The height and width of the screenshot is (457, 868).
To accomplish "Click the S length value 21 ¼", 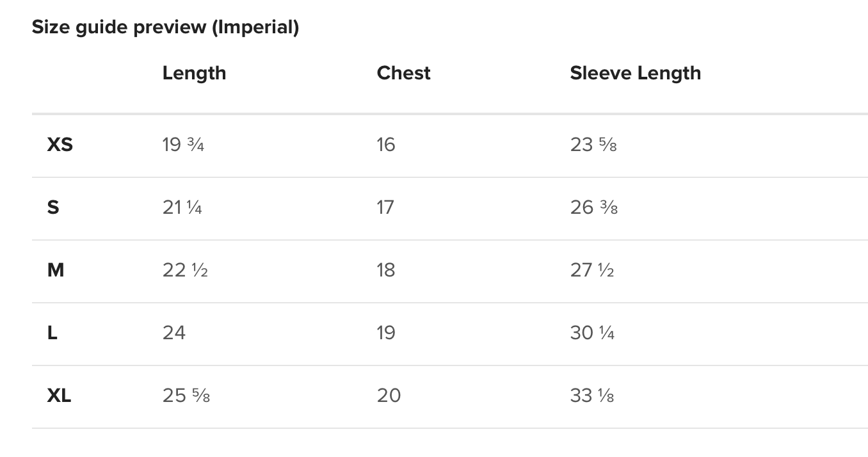I will [x=182, y=207].
